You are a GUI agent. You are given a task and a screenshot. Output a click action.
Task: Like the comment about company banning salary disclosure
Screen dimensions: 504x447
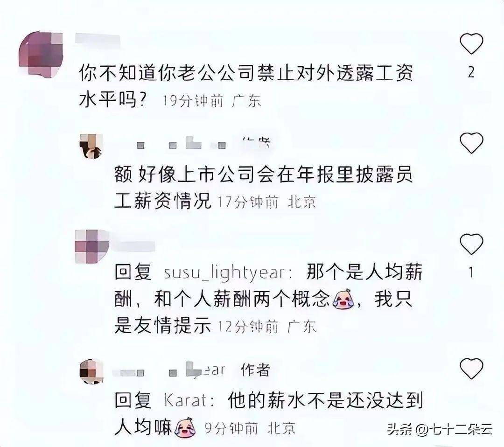pyautogui.click(x=471, y=44)
